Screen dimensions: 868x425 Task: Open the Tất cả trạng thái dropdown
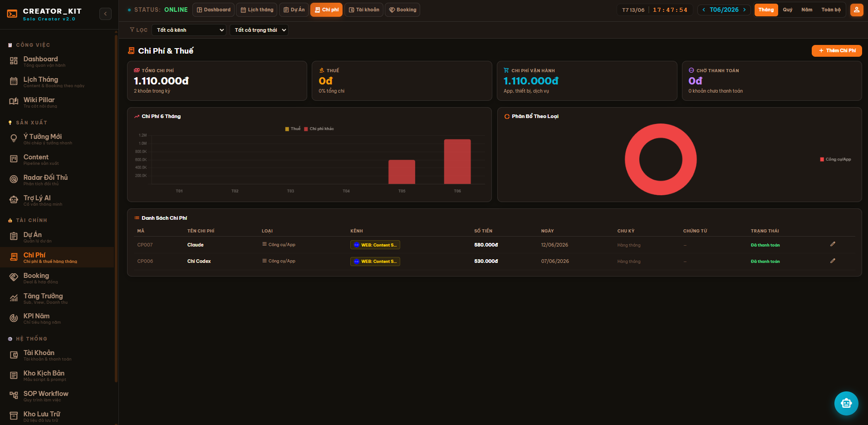(x=259, y=30)
